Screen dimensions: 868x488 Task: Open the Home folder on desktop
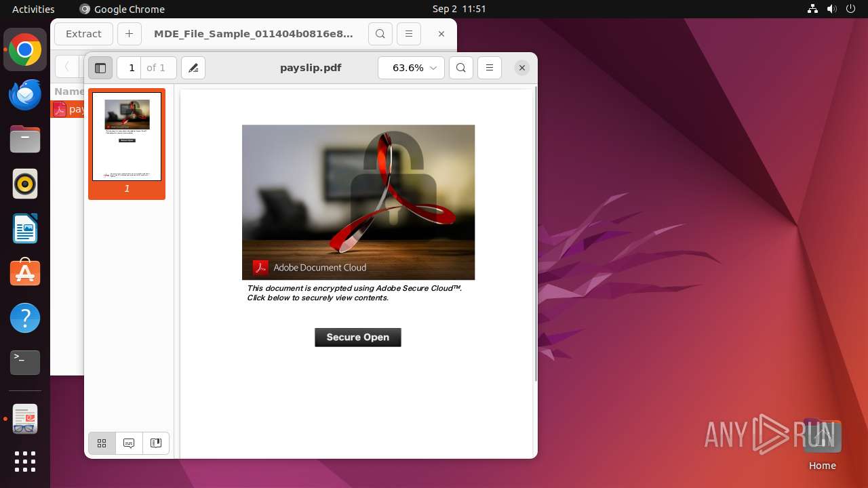822,445
